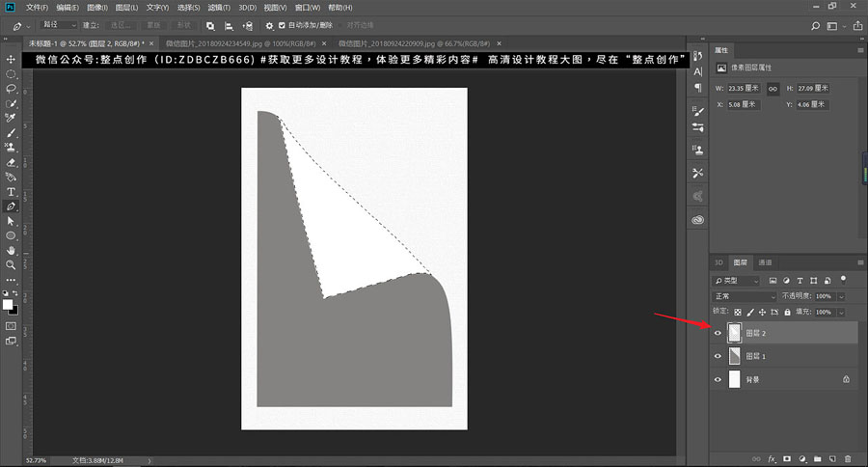868x467 pixels.
Task: Toggle visibility of 图层 1 layer
Action: (x=718, y=356)
